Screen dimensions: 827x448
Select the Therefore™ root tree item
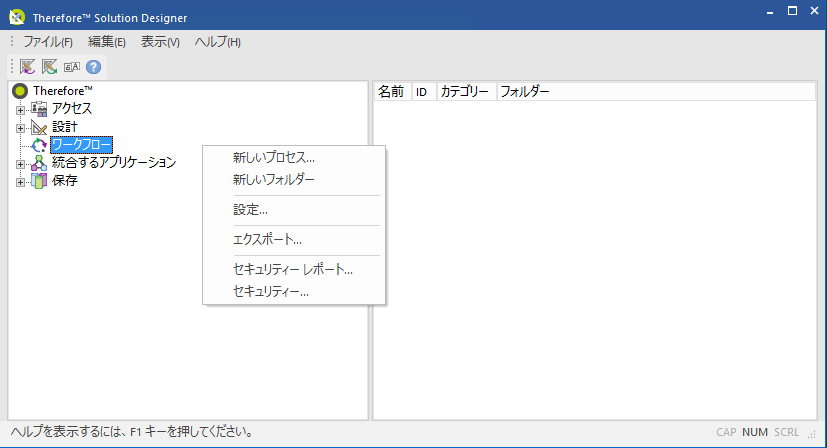(x=63, y=91)
